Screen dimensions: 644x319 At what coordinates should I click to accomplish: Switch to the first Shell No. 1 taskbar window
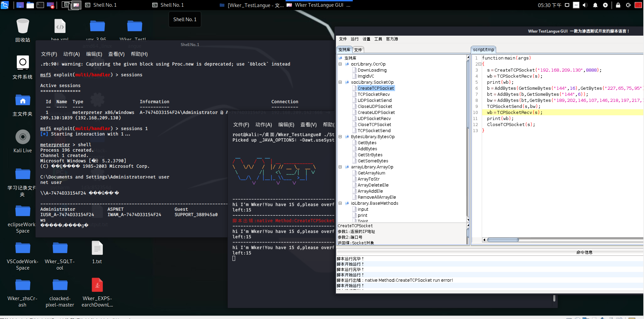pos(101,5)
